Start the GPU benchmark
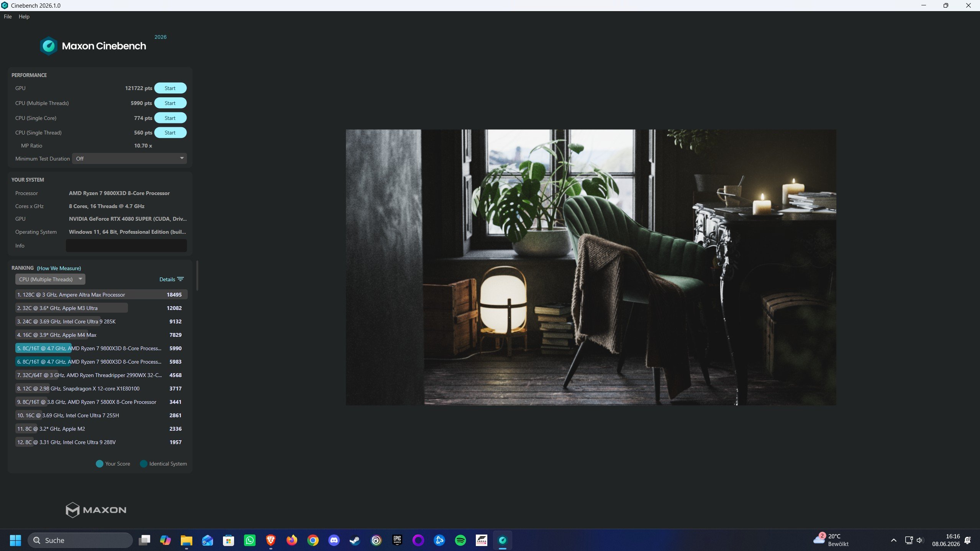 click(170, 88)
